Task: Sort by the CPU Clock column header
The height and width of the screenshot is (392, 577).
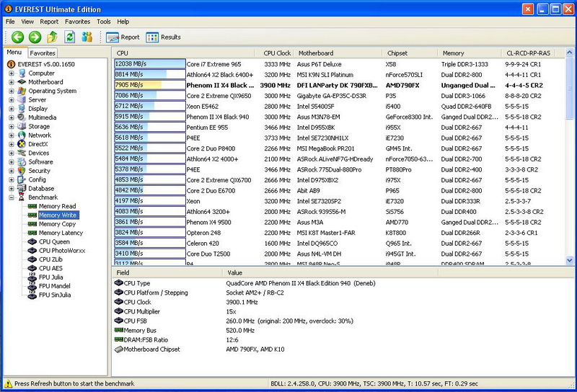Action: coord(274,53)
